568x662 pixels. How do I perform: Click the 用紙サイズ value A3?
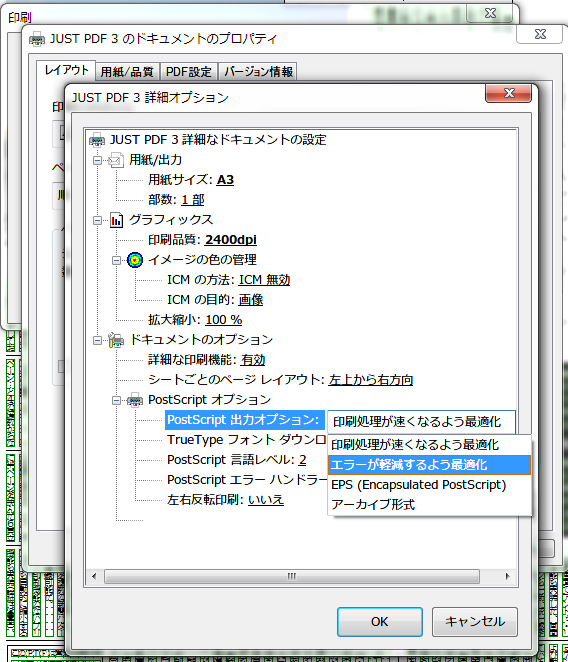click(x=225, y=180)
